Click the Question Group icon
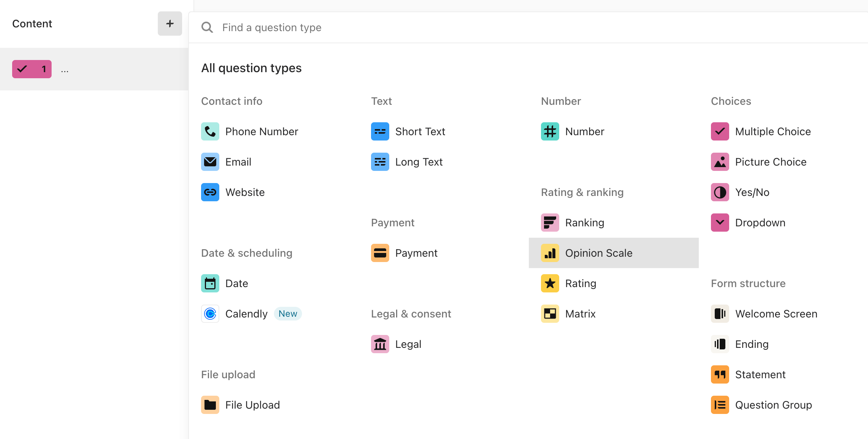868x439 pixels. coord(720,405)
